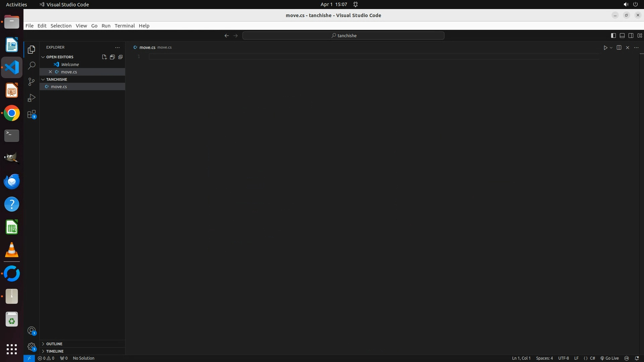Toggle the Secondary Side Bar
The height and width of the screenshot is (362, 644).
click(x=631, y=36)
